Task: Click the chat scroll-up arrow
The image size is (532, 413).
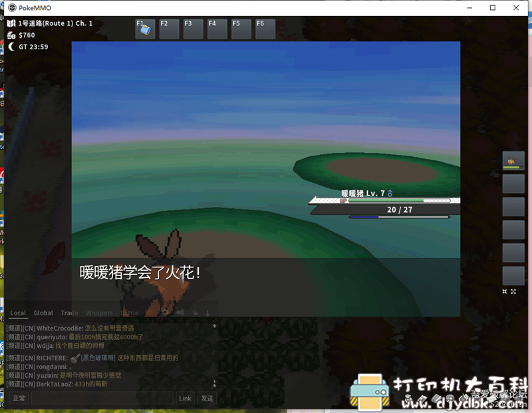Action: pyautogui.click(x=214, y=326)
